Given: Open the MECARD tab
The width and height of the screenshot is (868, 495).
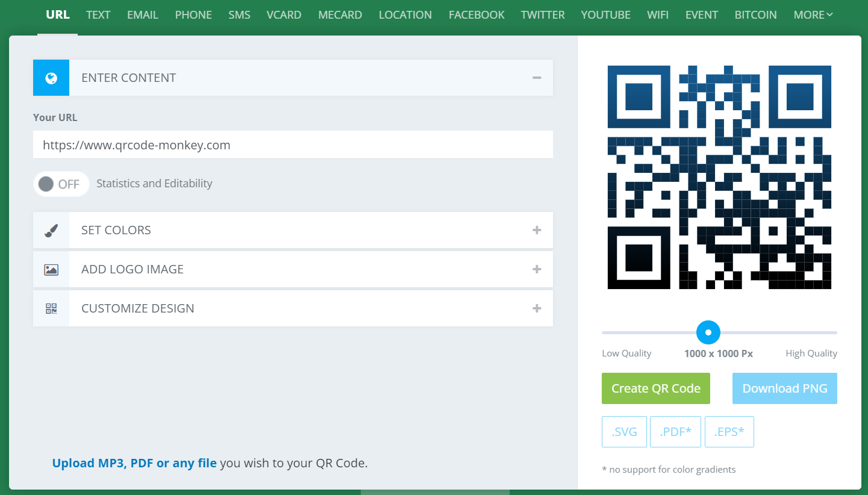Looking at the screenshot, I should pyautogui.click(x=340, y=15).
